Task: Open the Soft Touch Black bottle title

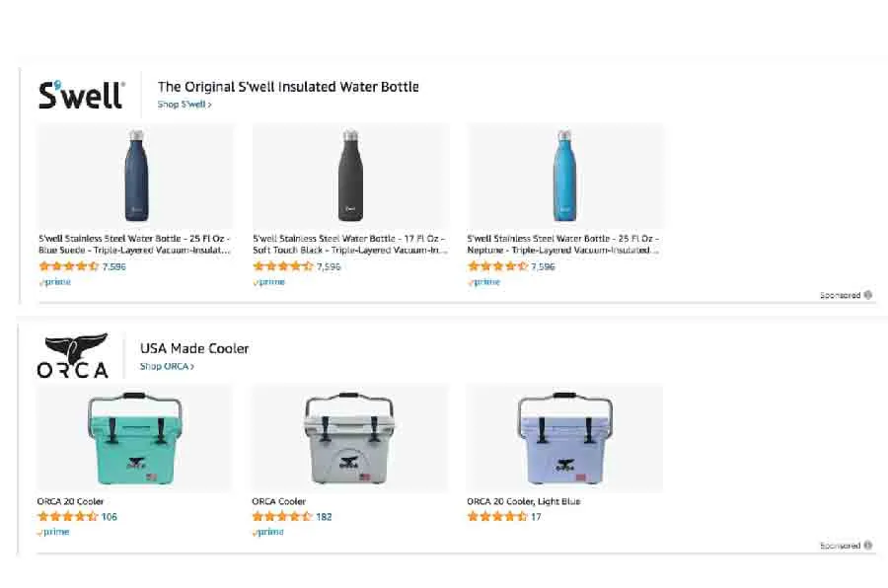Action: 348,244
